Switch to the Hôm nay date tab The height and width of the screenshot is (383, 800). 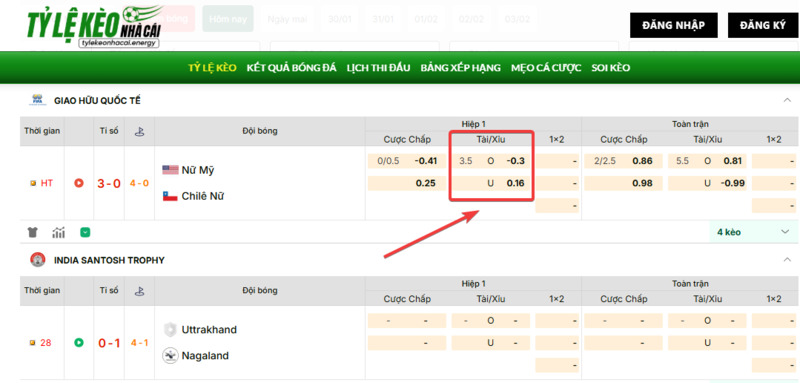coord(228,19)
